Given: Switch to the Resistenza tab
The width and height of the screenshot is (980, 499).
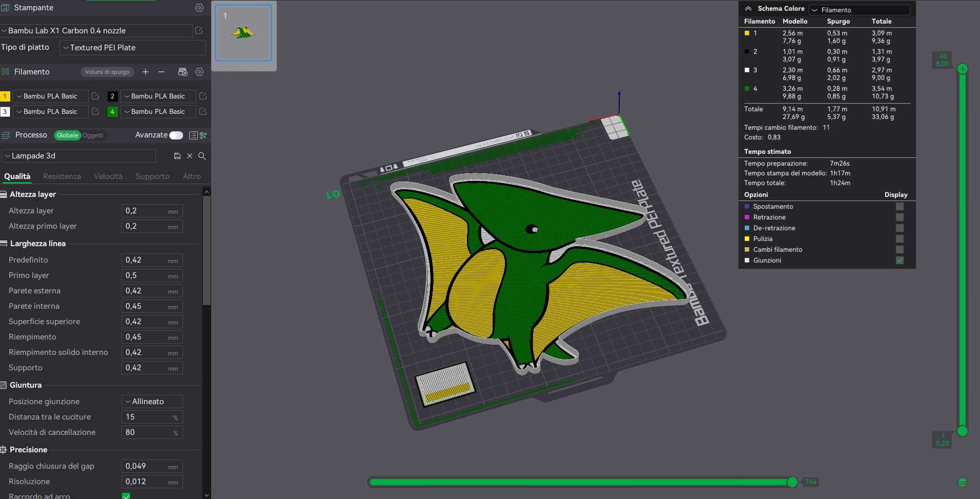Looking at the screenshot, I should (62, 176).
